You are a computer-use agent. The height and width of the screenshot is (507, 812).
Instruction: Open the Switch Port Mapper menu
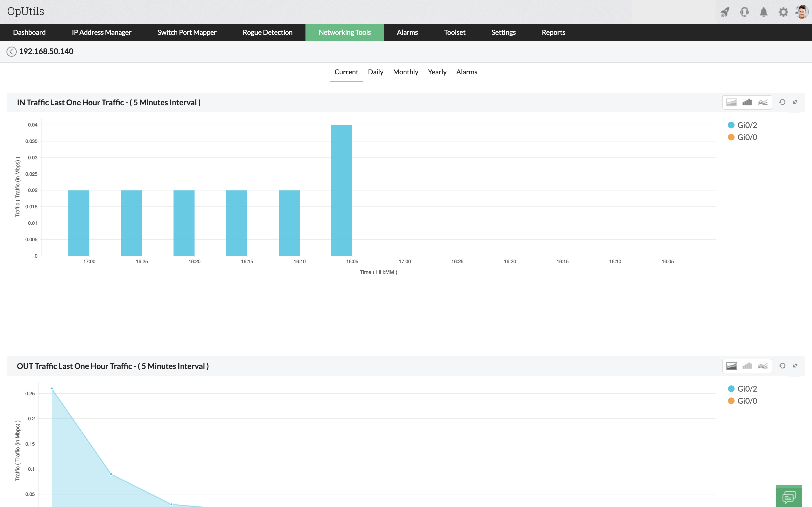(187, 33)
